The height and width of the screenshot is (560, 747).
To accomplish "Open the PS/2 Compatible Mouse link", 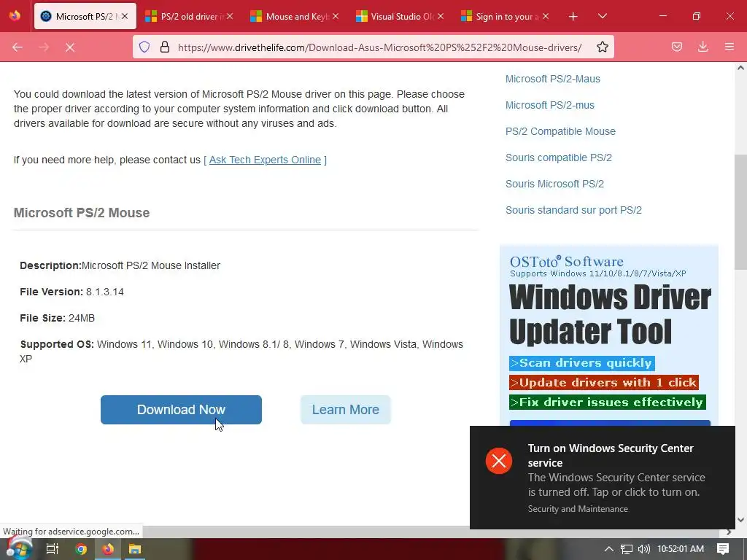I will click(560, 131).
